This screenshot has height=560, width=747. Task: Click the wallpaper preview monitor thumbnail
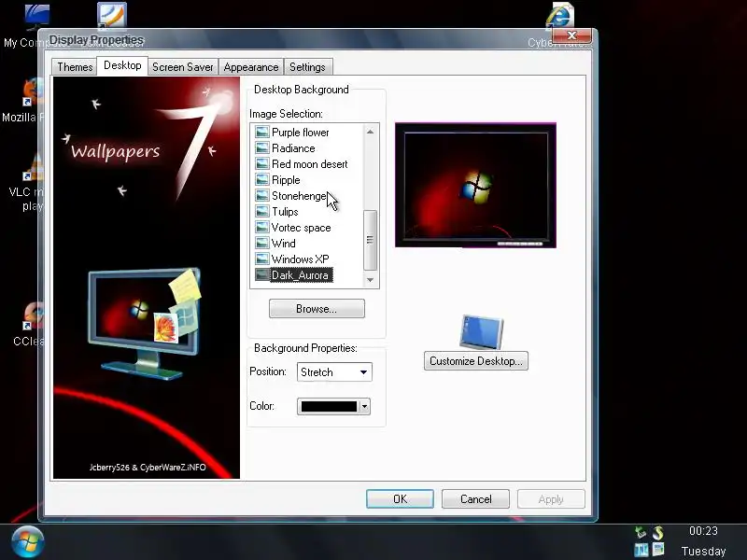[475, 185]
